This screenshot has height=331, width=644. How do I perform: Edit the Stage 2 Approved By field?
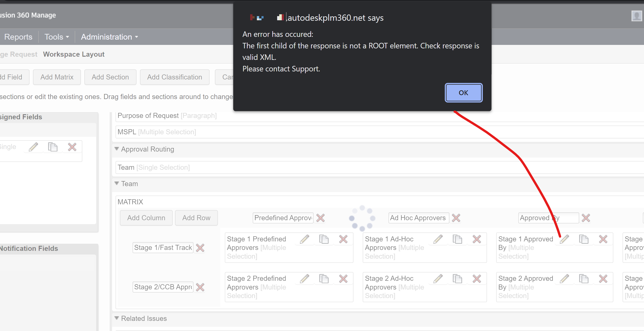565,278
